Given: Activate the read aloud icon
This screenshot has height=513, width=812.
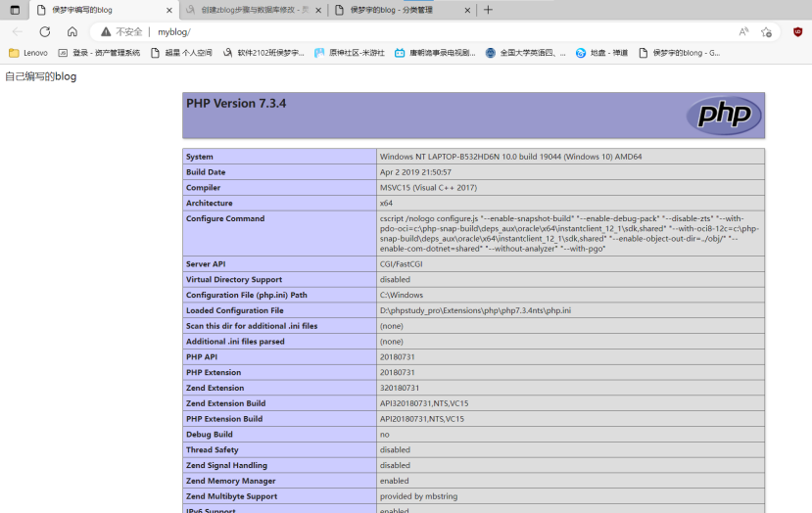Looking at the screenshot, I should (x=743, y=32).
